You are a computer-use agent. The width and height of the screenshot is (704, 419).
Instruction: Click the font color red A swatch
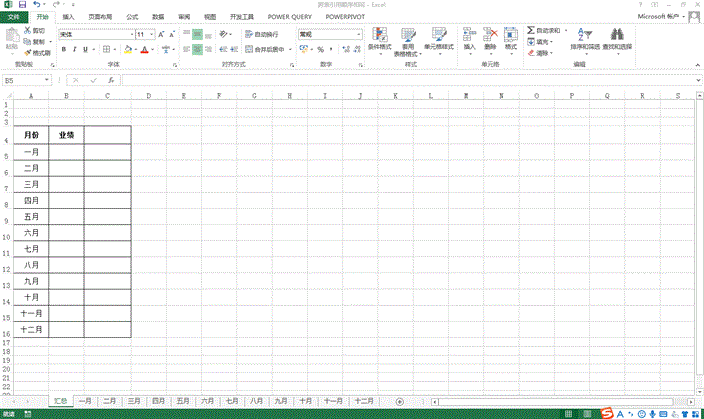[143, 49]
